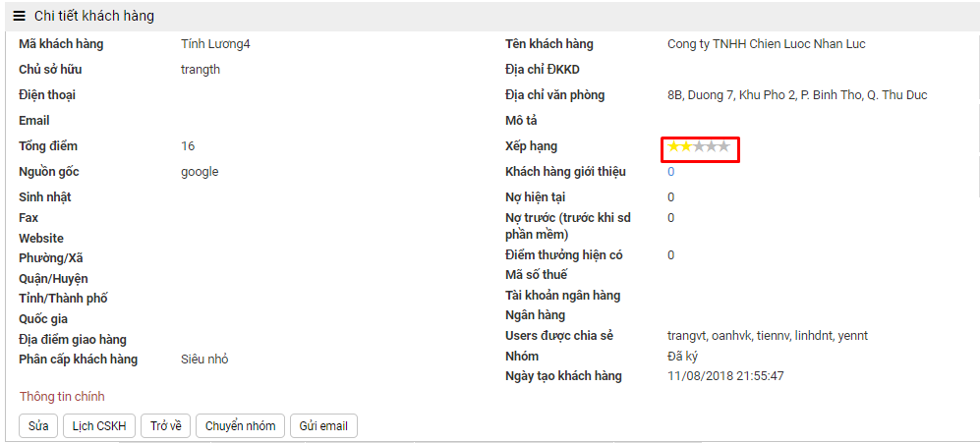The height and width of the screenshot is (443, 980).
Task: Click the shared users list trangvt, oanhvk
Action: [767, 336]
